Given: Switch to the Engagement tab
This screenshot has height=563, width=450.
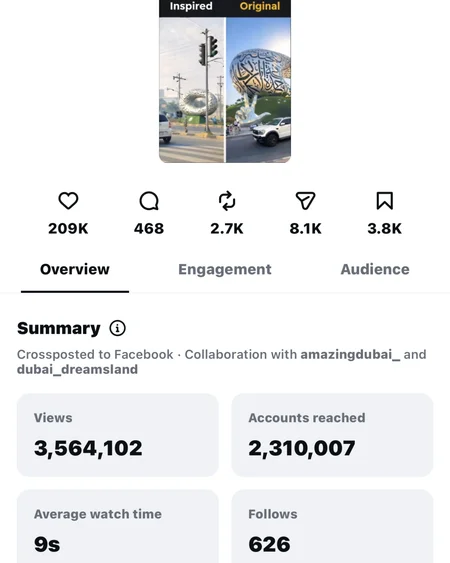Looking at the screenshot, I should [x=225, y=270].
